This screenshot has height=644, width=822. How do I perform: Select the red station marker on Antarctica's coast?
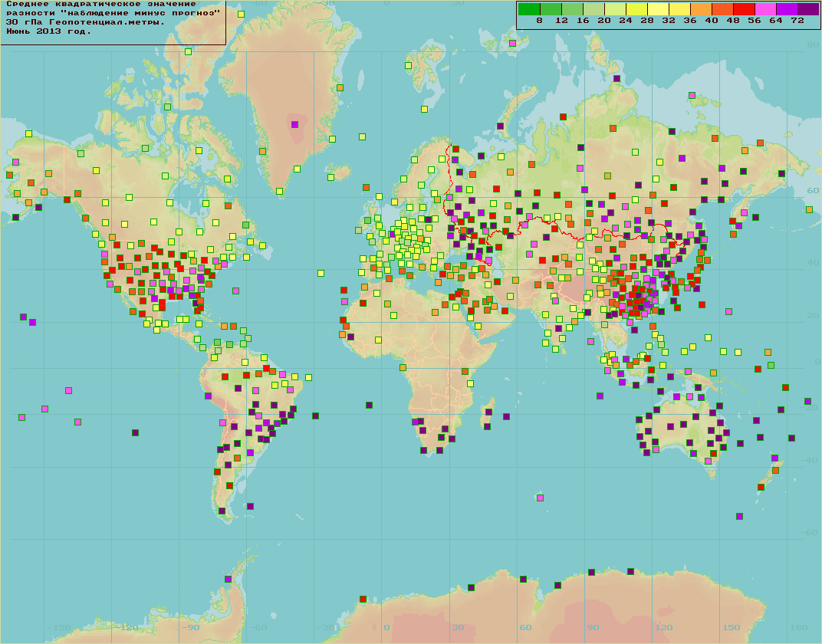click(x=363, y=599)
